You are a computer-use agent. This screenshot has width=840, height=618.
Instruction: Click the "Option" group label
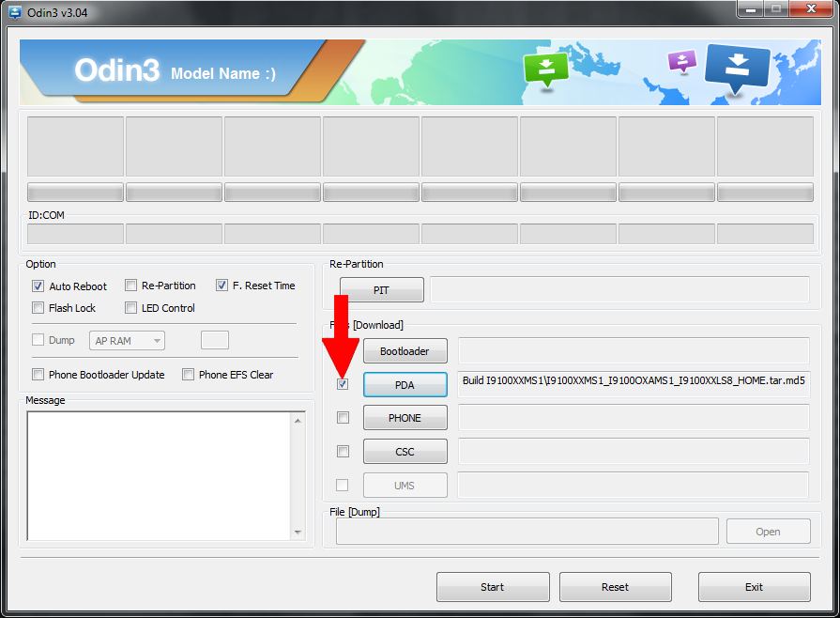coord(40,264)
